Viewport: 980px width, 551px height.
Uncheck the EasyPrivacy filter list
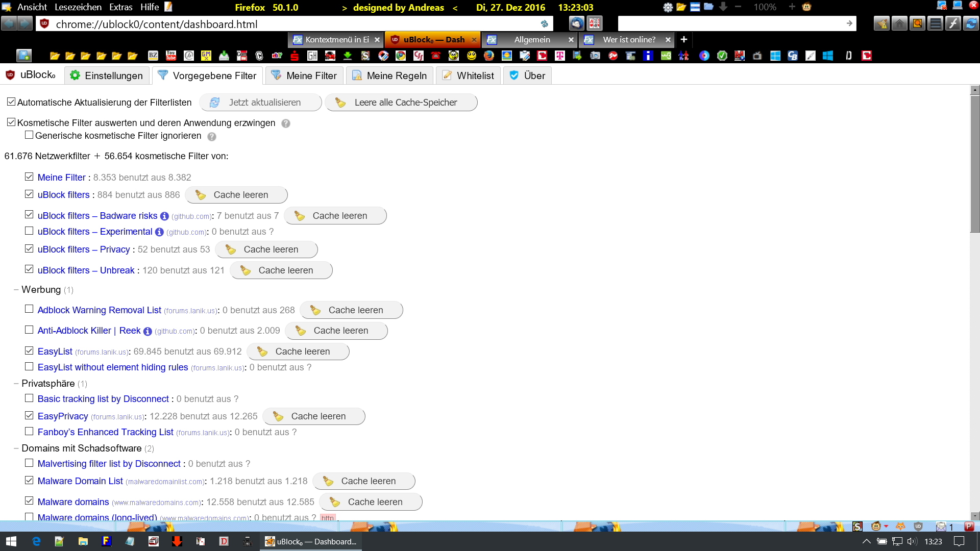click(29, 415)
